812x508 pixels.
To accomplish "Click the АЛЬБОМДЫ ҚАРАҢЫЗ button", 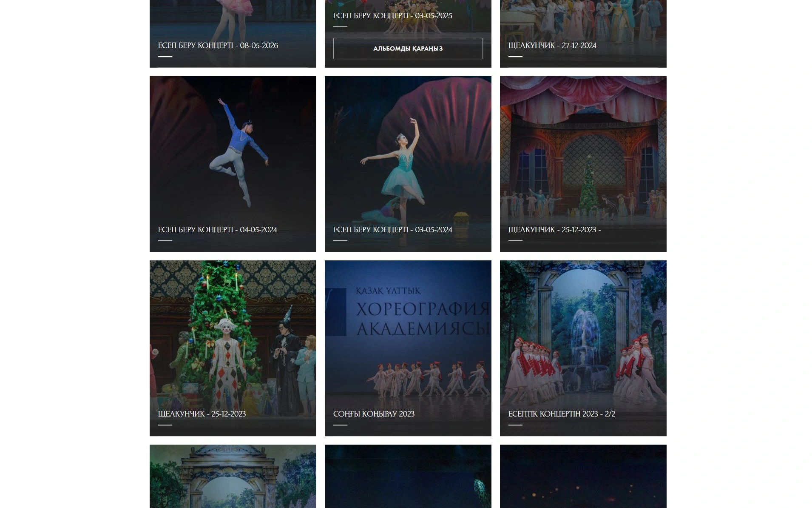I will (x=408, y=49).
